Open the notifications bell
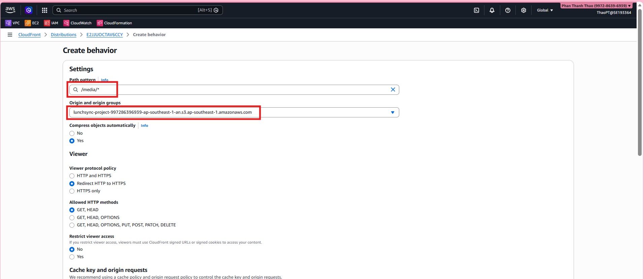The height and width of the screenshot is (279, 644). (x=492, y=10)
